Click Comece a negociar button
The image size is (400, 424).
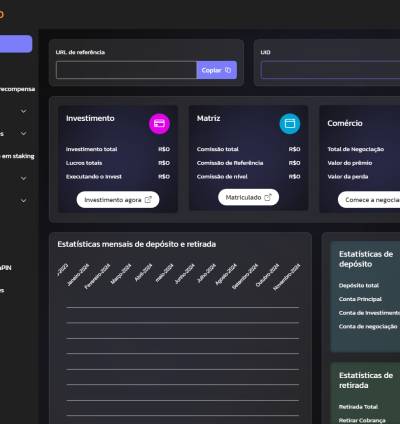pyautogui.click(x=369, y=200)
